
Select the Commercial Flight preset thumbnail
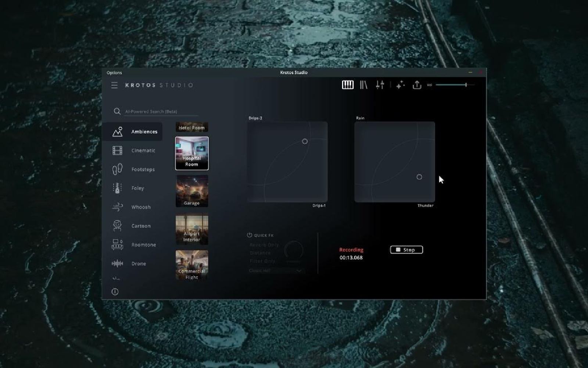click(192, 265)
